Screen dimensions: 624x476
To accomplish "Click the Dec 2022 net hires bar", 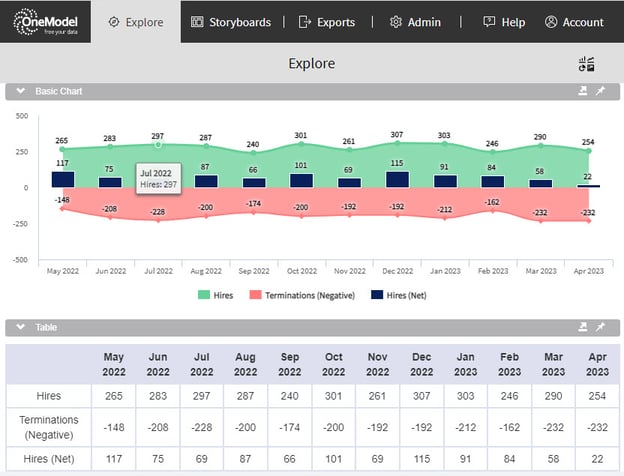I will tap(397, 179).
